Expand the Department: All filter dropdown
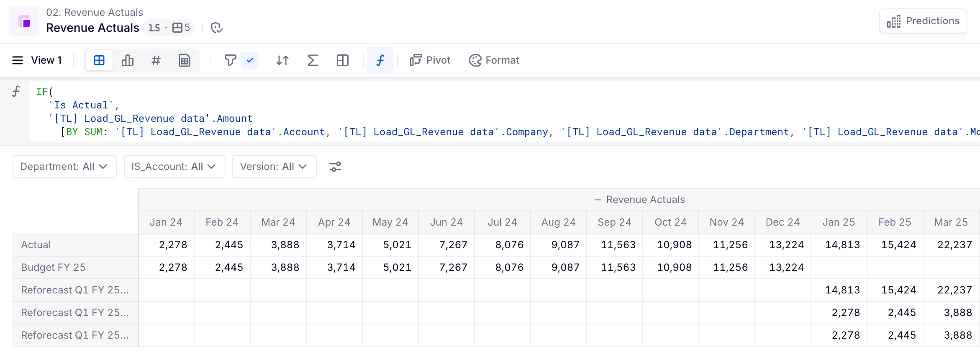Viewport: 980px width, 360px height. click(64, 167)
